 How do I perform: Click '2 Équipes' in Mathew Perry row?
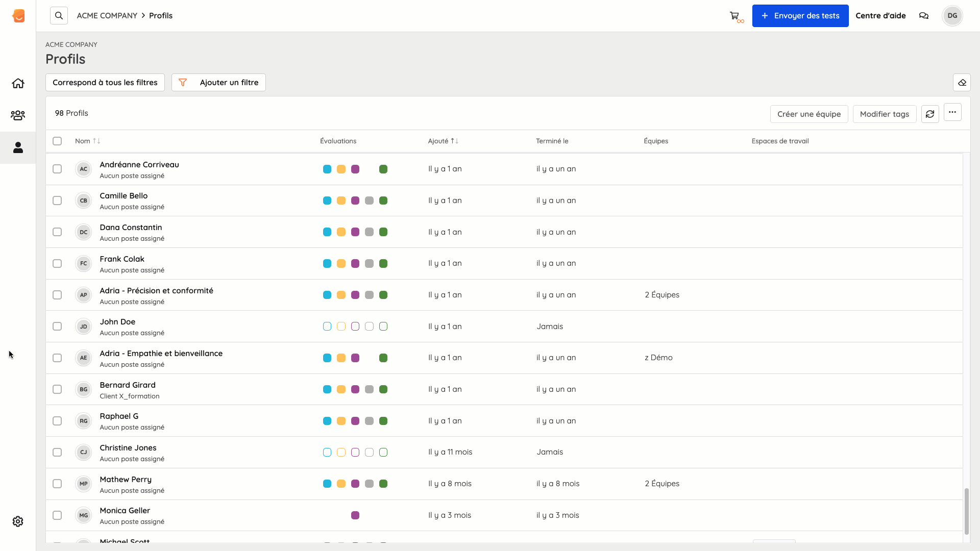[x=662, y=484]
